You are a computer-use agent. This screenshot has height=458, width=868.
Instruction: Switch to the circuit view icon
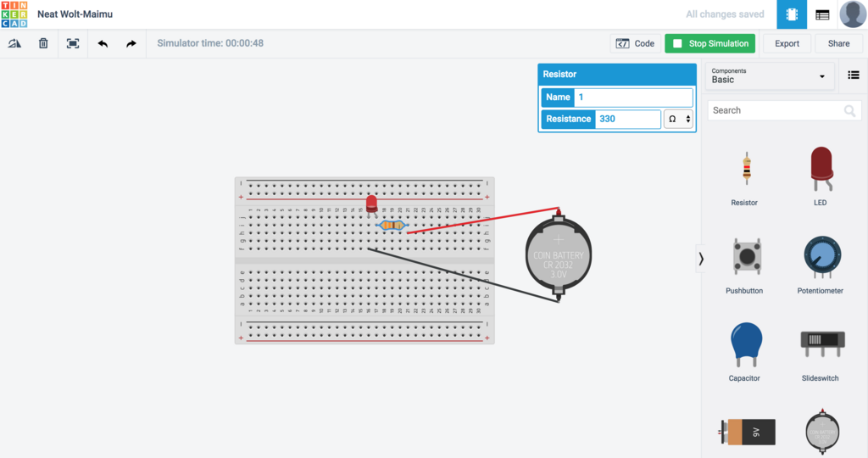pos(792,14)
